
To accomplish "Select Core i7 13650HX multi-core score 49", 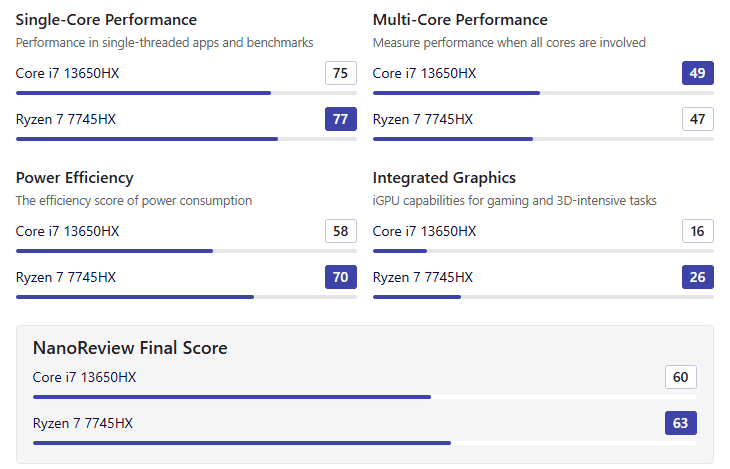I will [697, 73].
